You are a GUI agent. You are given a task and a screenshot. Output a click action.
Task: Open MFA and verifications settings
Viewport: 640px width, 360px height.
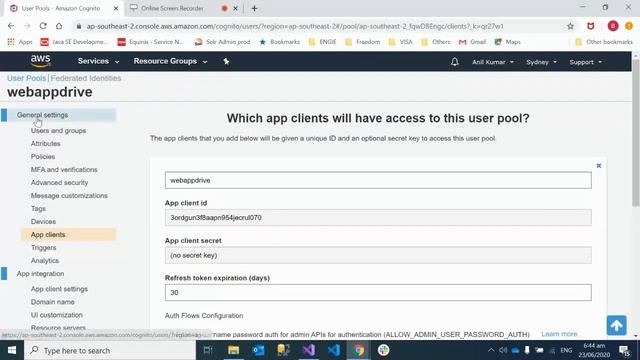tap(64, 170)
